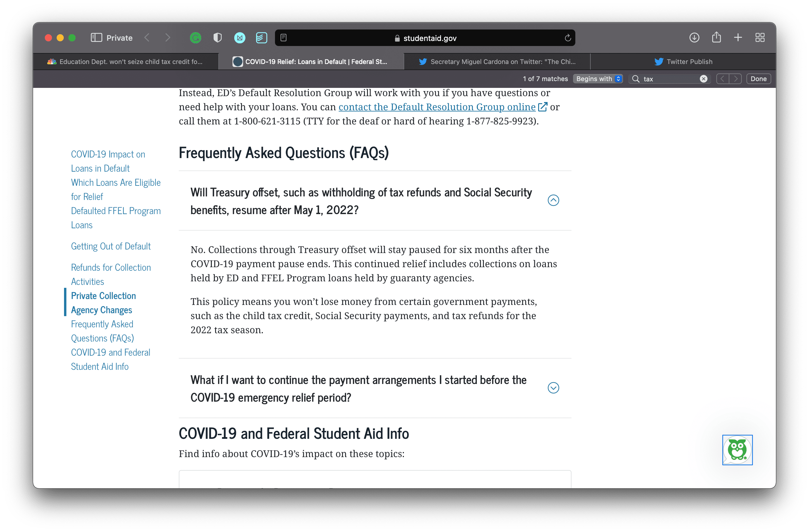Open the checklist extension icon
This screenshot has width=809, height=532.
point(261,38)
